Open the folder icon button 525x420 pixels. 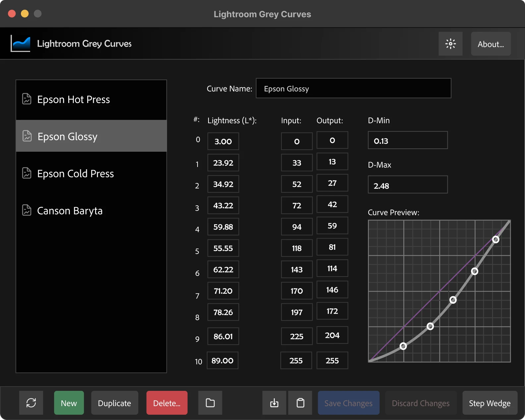pos(210,403)
